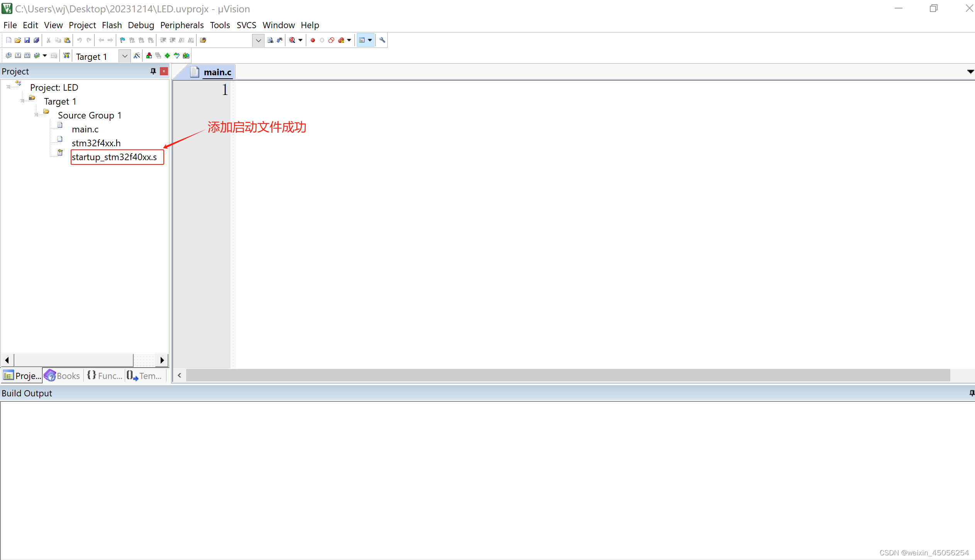Close the Project panel with red X

pos(164,71)
